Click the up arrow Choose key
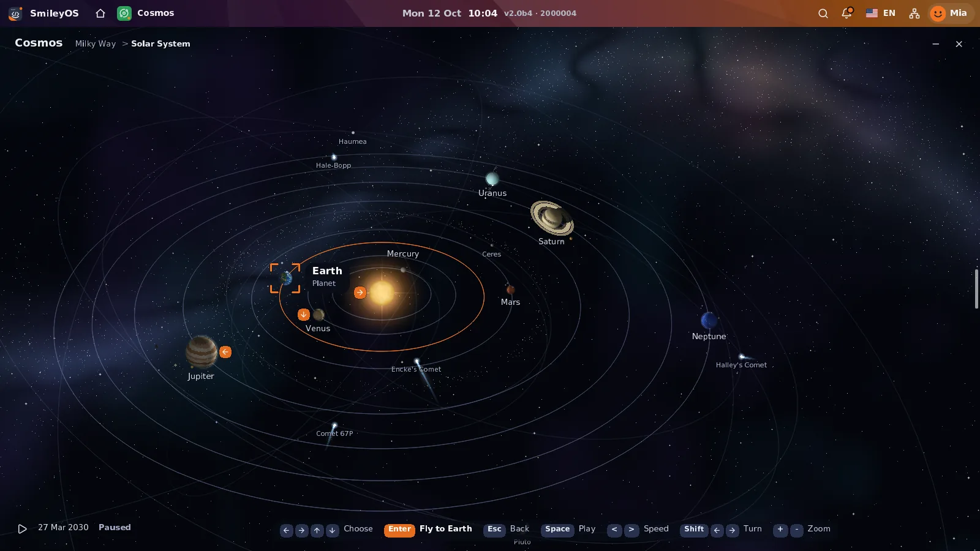This screenshot has width=980, height=551. coord(317,530)
